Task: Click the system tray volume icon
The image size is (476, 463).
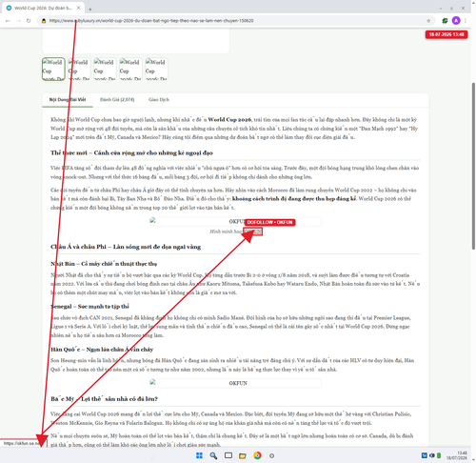Action: (432, 455)
